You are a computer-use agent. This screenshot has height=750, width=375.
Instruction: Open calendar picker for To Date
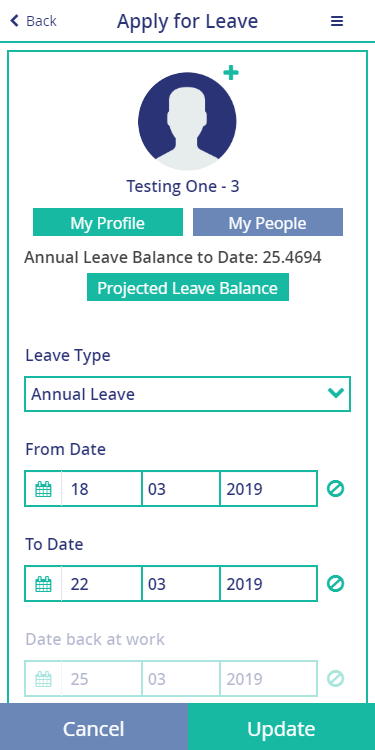(x=44, y=584)
